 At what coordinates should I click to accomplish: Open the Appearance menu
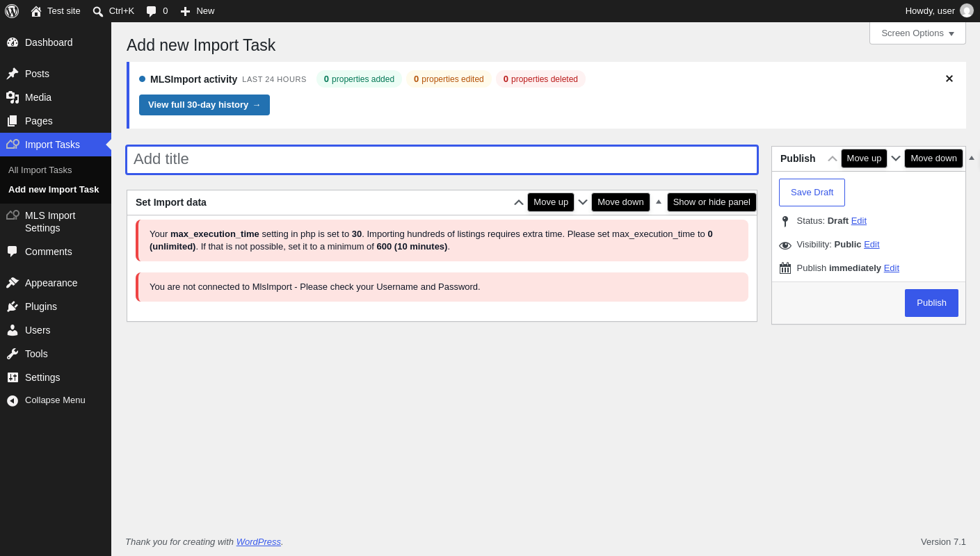[56, 283]
